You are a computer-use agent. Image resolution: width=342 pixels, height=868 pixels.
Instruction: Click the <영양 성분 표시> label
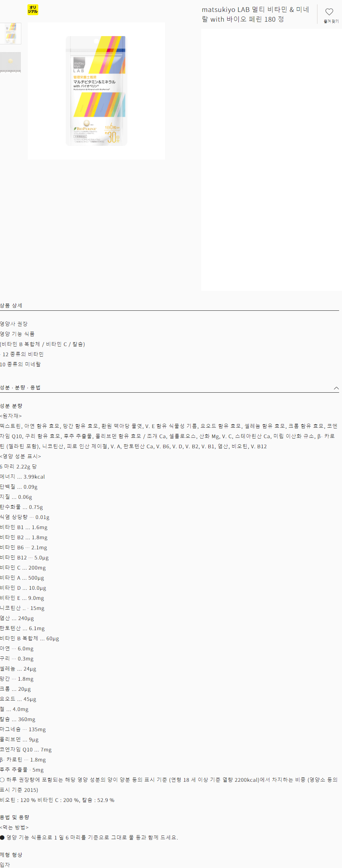(x=21, y=457)
